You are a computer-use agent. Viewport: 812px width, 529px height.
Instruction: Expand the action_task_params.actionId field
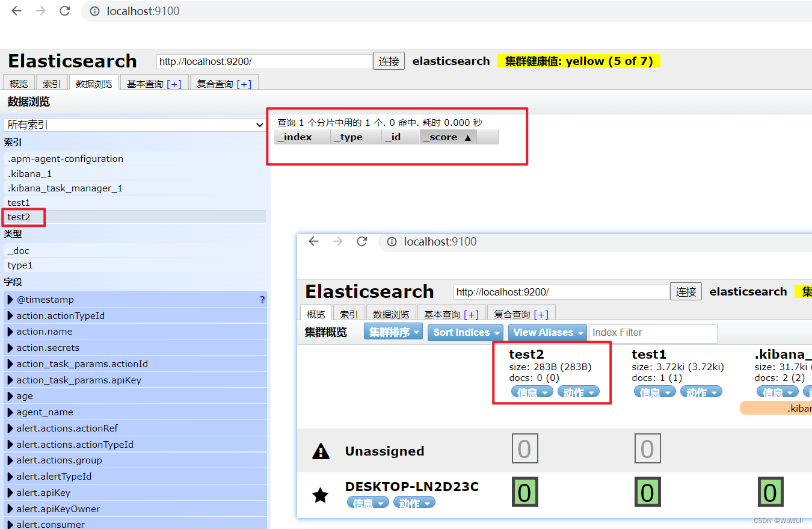click(10, 363)
